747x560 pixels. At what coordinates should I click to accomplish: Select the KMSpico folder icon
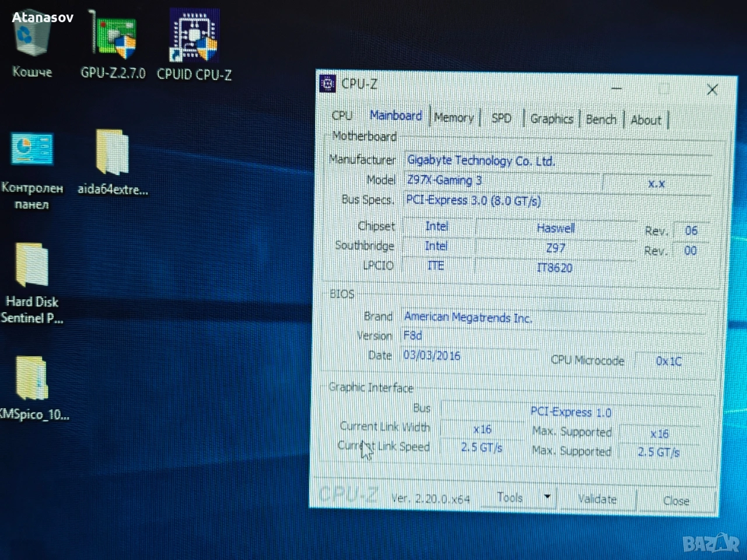33,387
